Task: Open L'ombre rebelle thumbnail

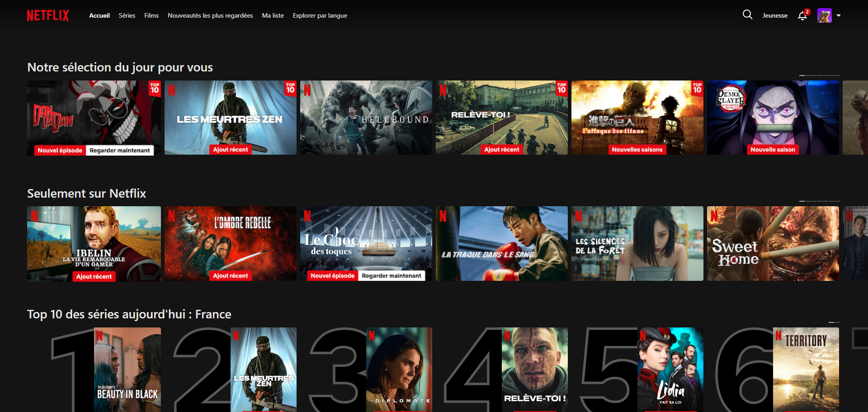Action: [x=231, y=243]
